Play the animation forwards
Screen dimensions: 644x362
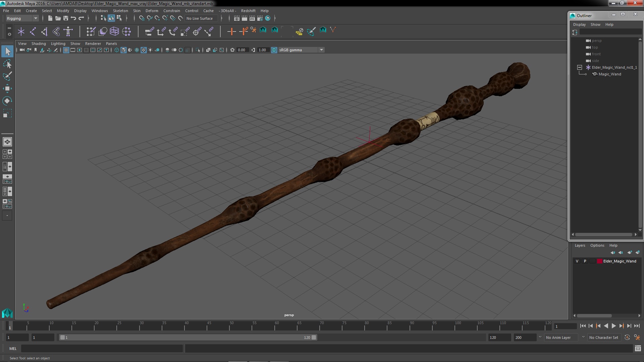(x=613, y=326)
